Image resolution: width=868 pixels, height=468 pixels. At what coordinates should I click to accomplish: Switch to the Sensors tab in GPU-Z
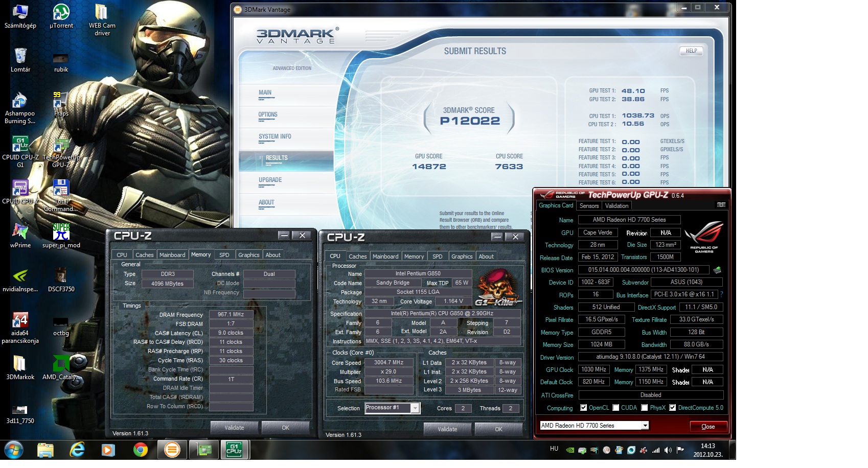589,206
